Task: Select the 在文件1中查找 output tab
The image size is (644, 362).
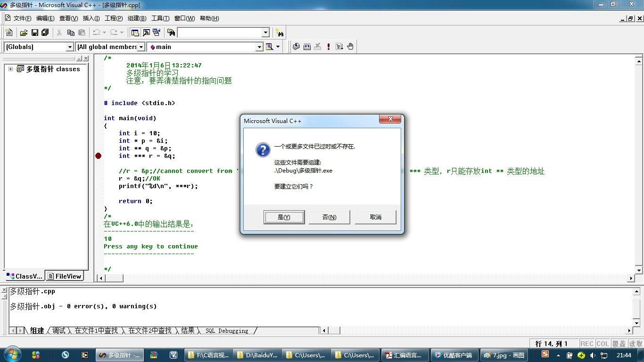Action: tap(96, 331)
